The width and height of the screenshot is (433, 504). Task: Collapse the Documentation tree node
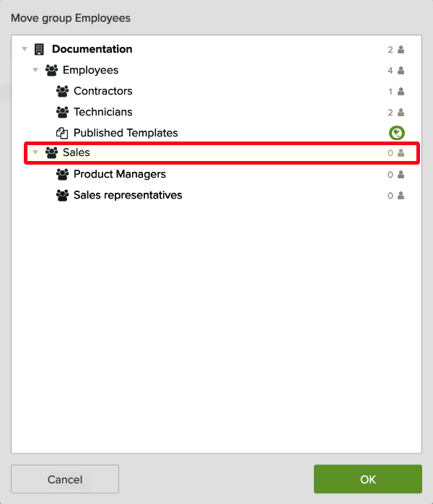pyautogui.click(x=25, y=50)
